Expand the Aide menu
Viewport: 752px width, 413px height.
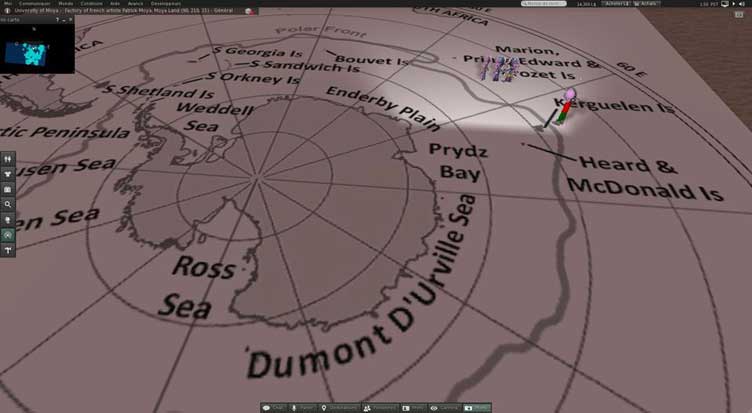tap(116, 4)
